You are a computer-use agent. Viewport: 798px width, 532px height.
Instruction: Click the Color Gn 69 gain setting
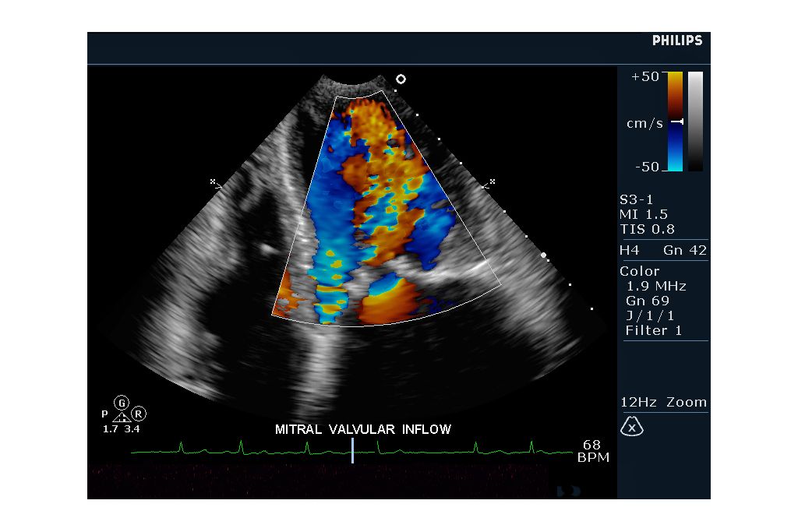647,301
